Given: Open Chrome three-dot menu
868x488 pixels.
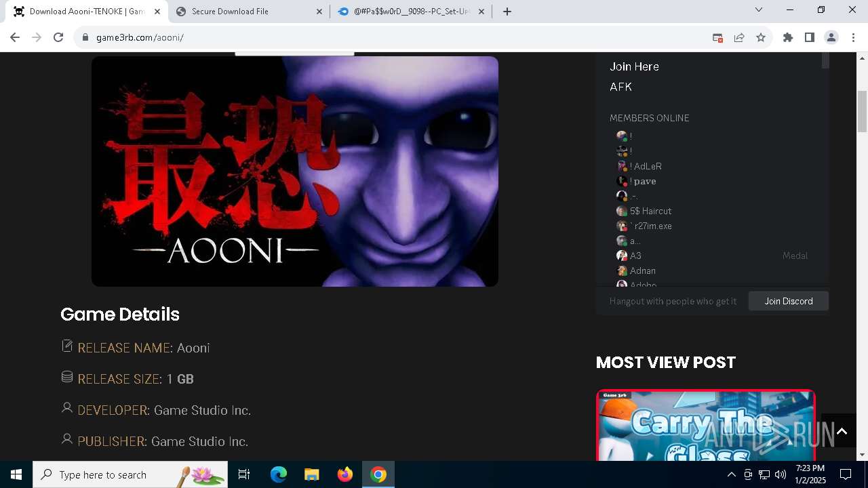Looking at the screenshot, I should coord(853,37).
